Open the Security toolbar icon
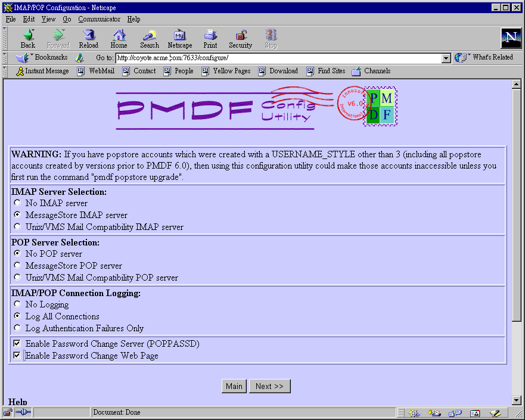The image size is (525, 420). click(x=240, y=38)
